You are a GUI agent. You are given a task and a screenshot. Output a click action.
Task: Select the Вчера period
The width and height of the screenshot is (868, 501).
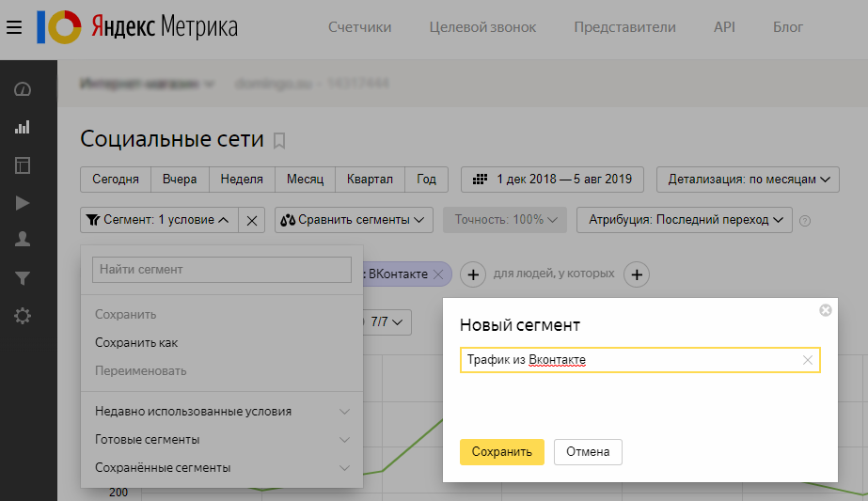click(180, 180)
